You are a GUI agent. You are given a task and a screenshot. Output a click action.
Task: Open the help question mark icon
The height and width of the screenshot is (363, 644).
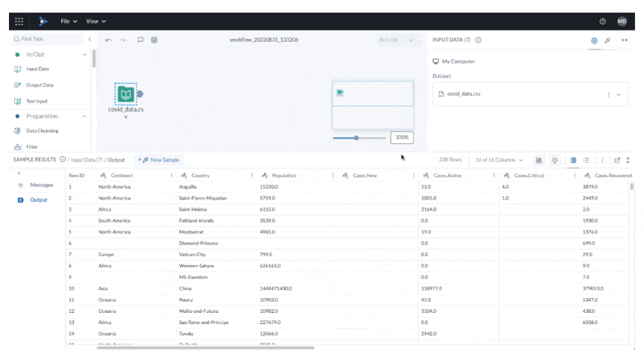point(602,22)
